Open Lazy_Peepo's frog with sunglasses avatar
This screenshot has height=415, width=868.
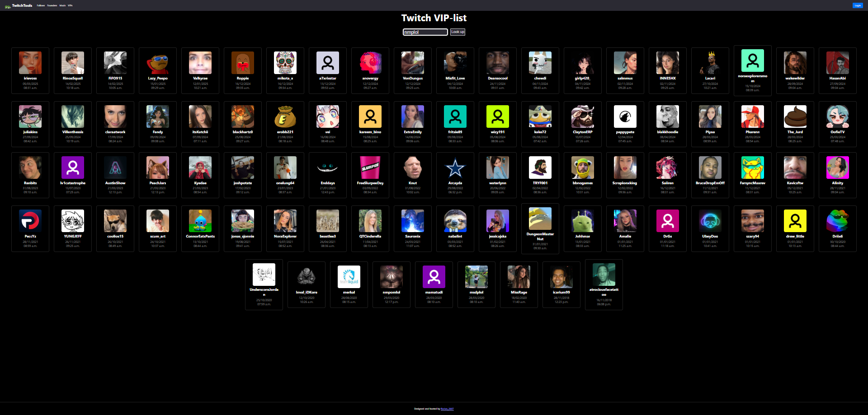coord(158,63)
